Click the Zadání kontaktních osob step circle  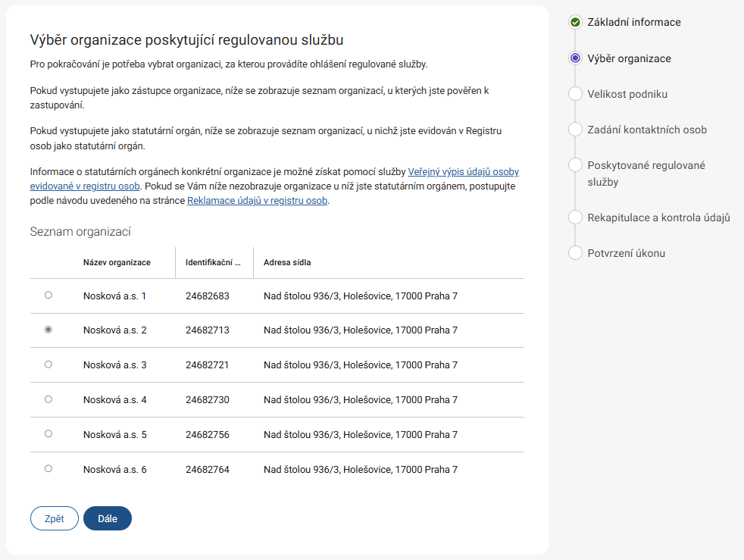pyautogui.click(x=575, y=130)
